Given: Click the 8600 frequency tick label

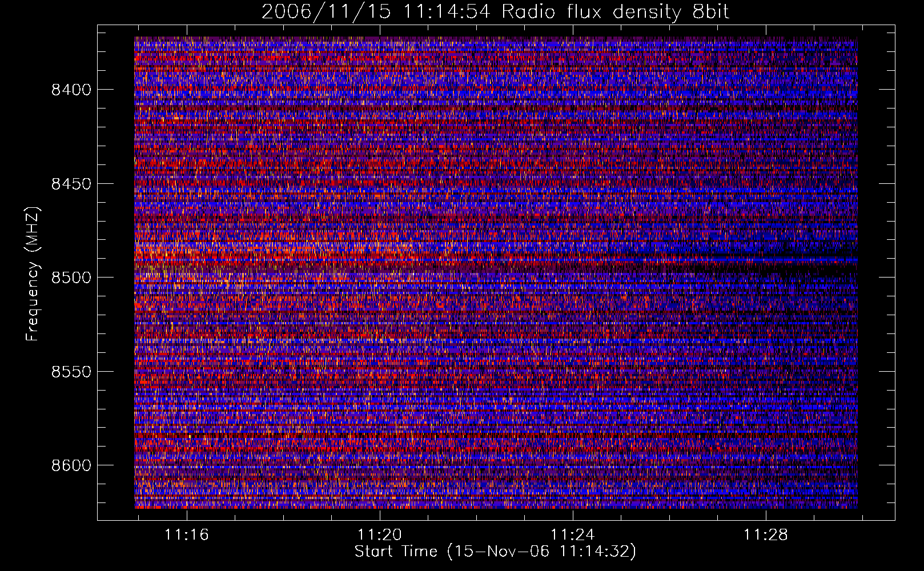Looking at the screenshot, I should pyautogui.click(x=71, y=465).
